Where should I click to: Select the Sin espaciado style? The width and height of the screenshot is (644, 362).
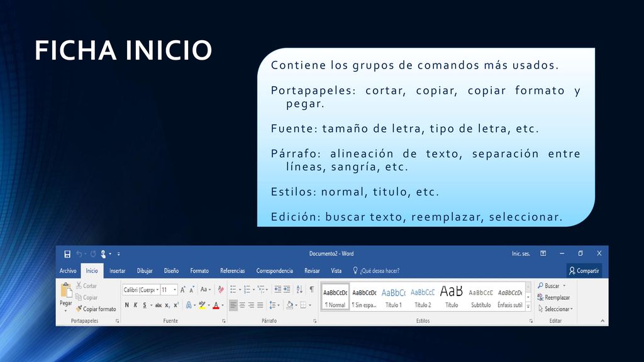pyautogui.click(x=364, y=297)
